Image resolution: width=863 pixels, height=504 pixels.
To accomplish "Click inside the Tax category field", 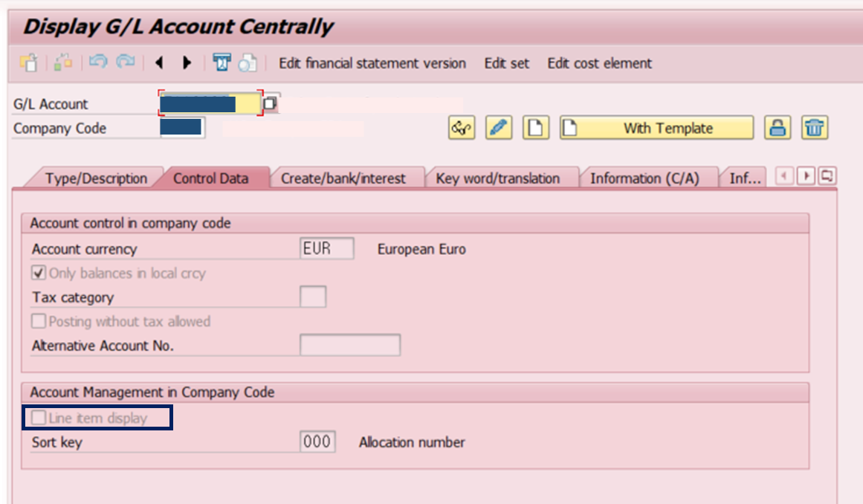I will coord(312,297).
